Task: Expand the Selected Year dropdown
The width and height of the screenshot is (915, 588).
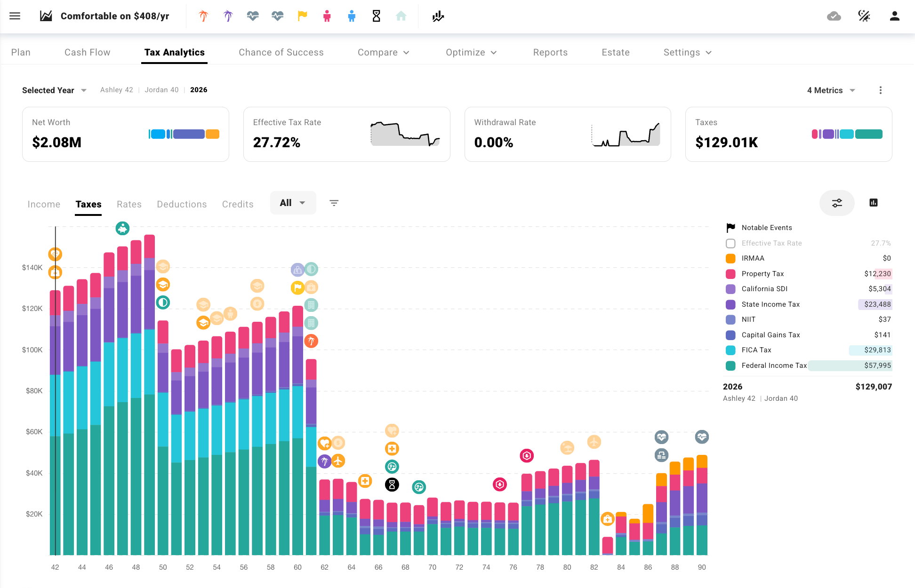Action: (54, 90)
